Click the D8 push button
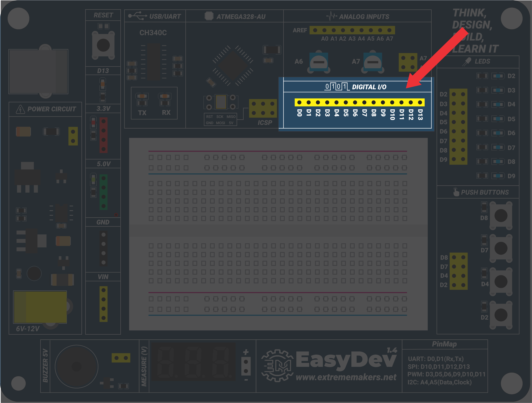Screen dimensions: 532x403 pos(501,216)
